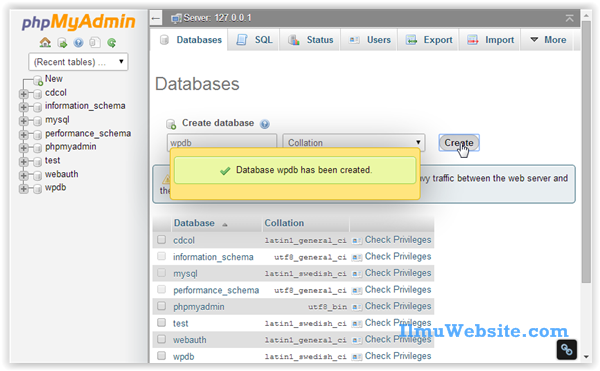
Task: Click the collapse sidebar arrow icon
Action: (156, 18)
